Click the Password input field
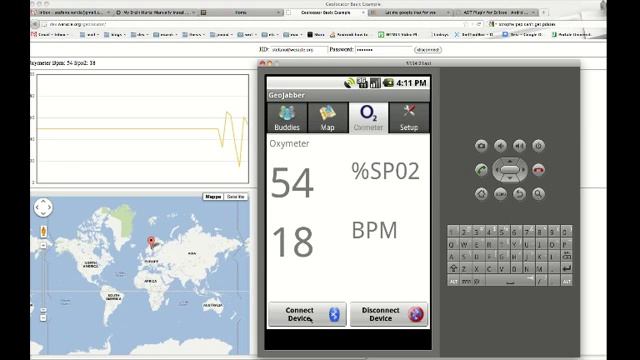 tap(384, 50)
